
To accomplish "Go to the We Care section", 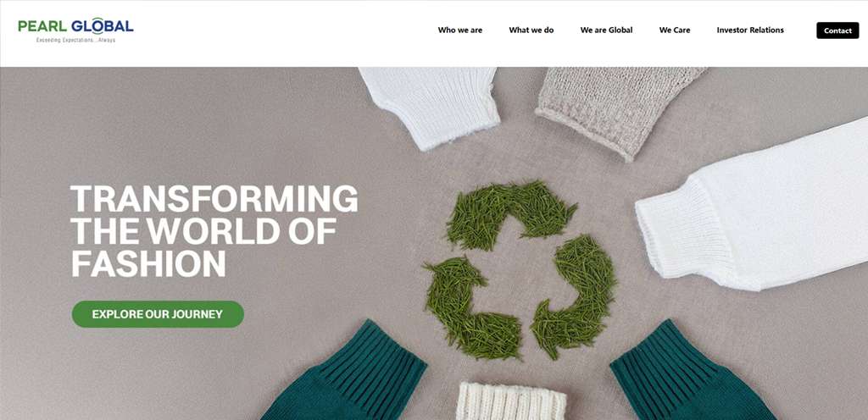I will tap(674, 30).
